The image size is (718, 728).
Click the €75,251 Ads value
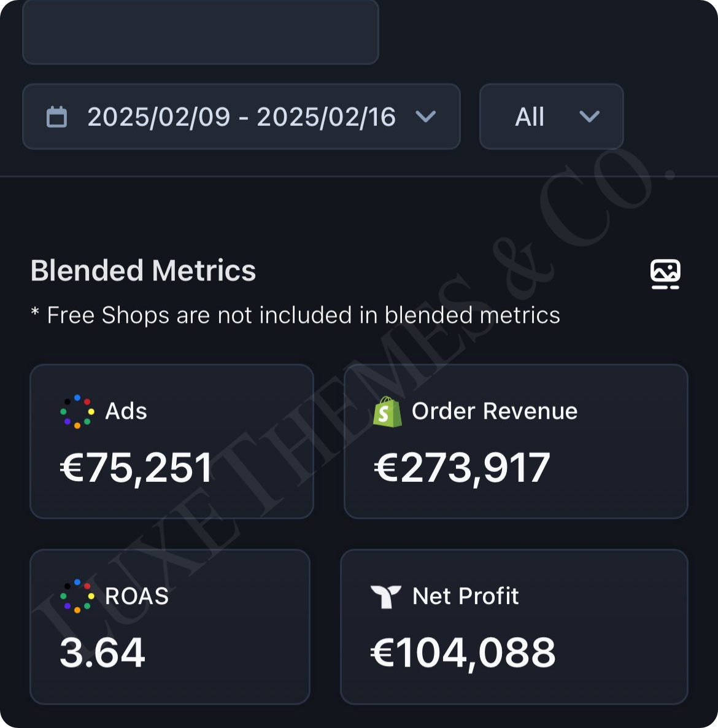136,468
